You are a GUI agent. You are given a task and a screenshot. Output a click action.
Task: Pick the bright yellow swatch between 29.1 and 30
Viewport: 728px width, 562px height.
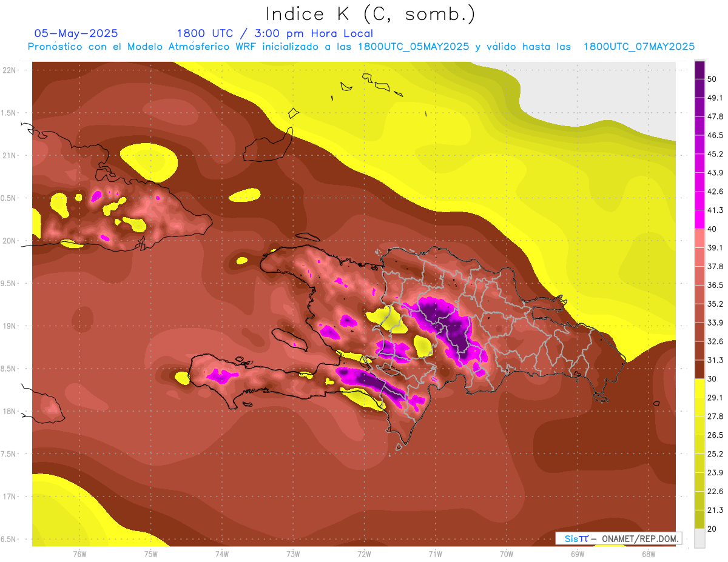[x=699, y=389]
